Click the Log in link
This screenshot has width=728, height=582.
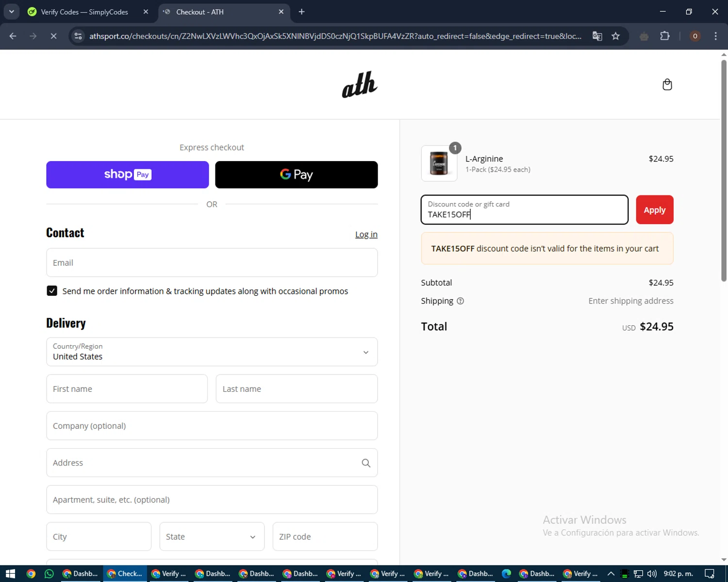366,234
